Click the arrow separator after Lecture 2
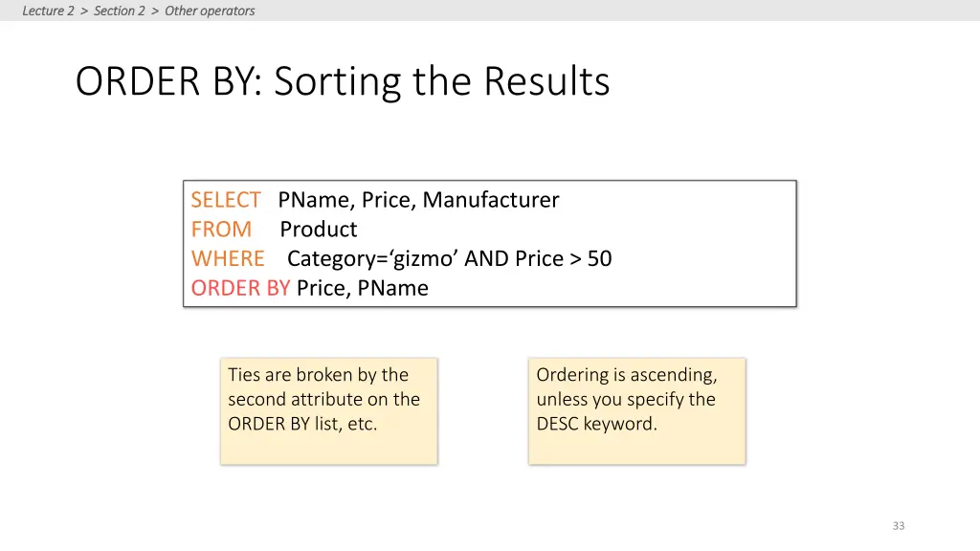The height and width of the screenshot is (551, 980). (x=84, y=11)
